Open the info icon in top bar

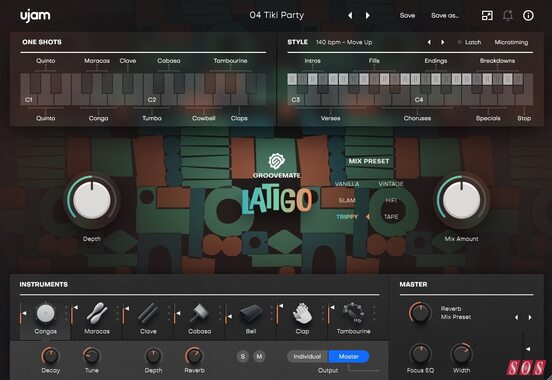[528, 15]
